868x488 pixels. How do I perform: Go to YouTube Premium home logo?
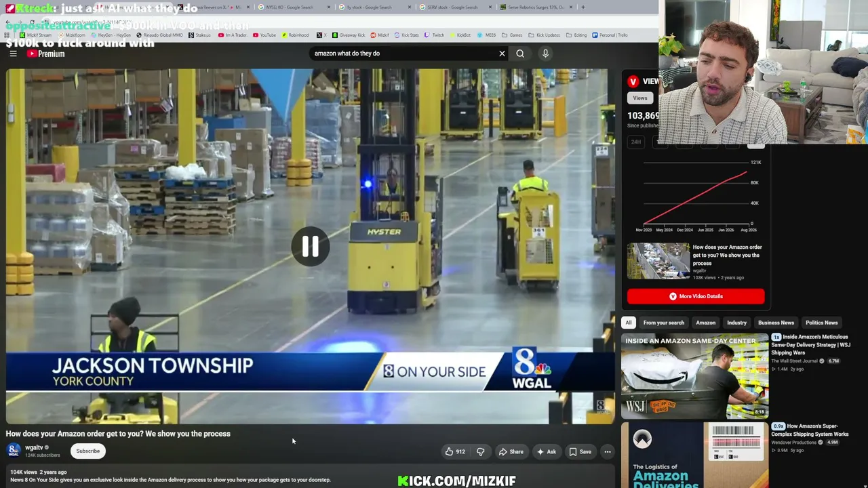[46, 54]
